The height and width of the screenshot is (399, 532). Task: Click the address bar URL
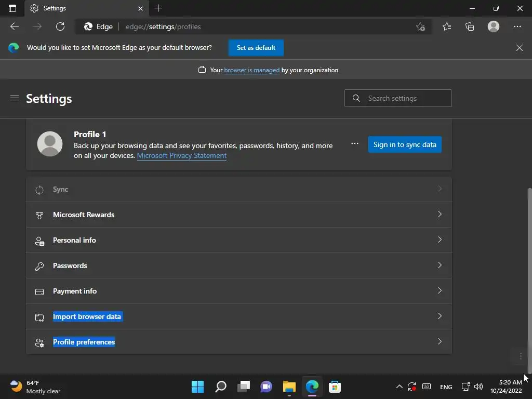pyautogui.click(x=163, y=27)
